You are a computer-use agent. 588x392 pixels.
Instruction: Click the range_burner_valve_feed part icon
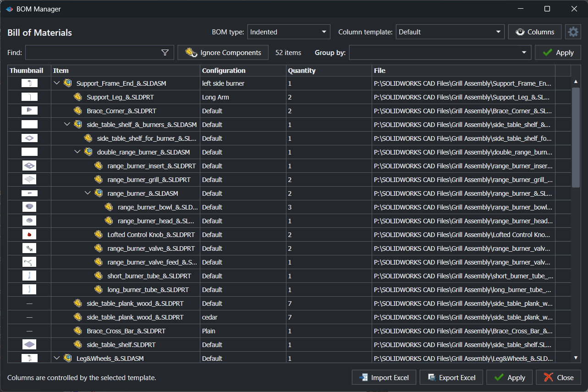click(x=99, y=262)
